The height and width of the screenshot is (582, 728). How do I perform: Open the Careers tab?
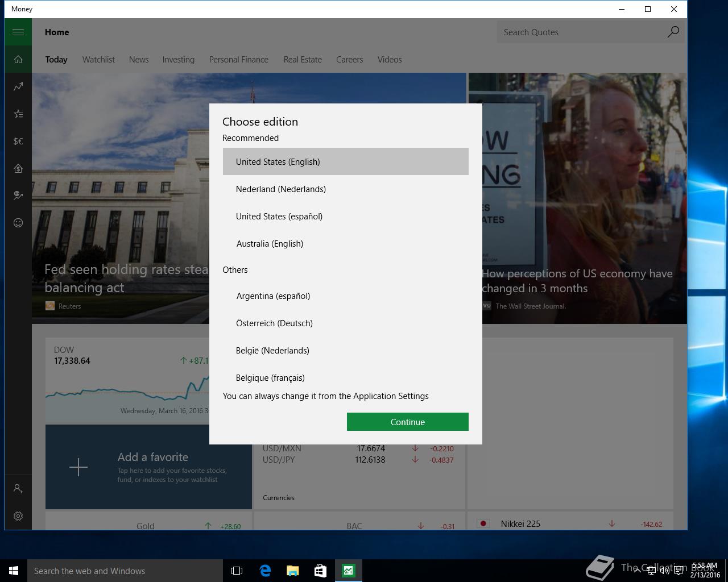point(349,60)
